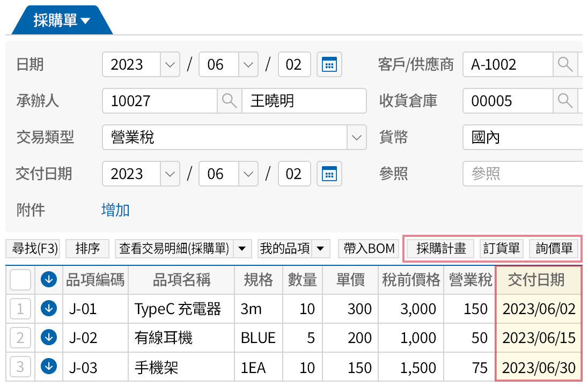Image resolution: width=588 pixels, height=387 pixels.
Task: Search for a 承辦人 using the magnifier icon
Action: [229, 101]
